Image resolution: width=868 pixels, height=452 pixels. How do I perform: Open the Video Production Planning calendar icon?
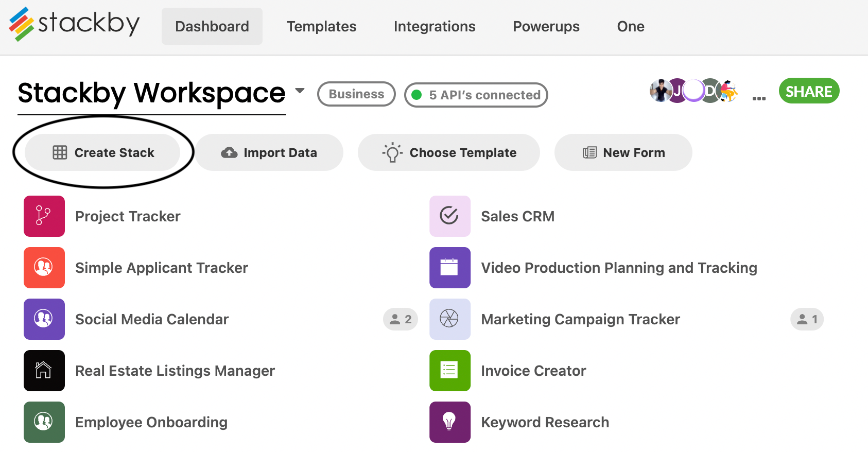450,268
